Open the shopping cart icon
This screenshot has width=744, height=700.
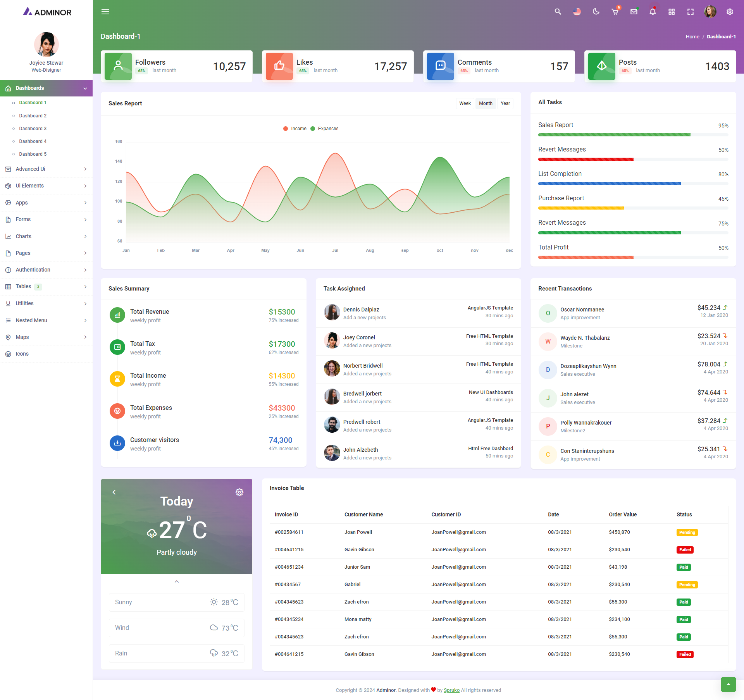pyautogui.click(x=615, y=12)
